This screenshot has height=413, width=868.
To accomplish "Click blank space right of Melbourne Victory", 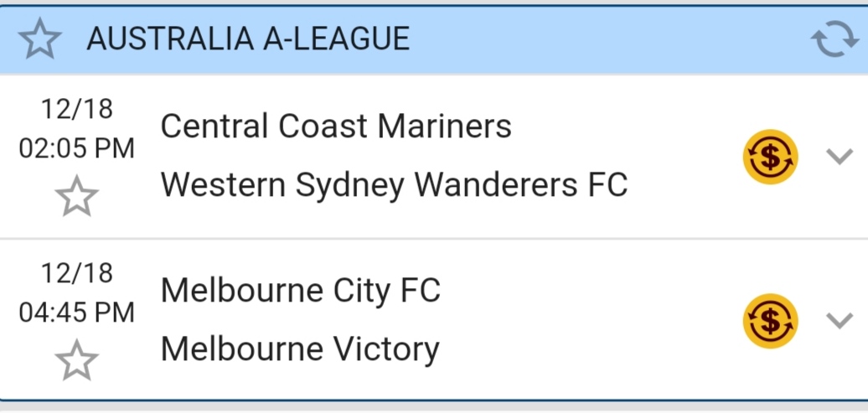I will (586, 349).
